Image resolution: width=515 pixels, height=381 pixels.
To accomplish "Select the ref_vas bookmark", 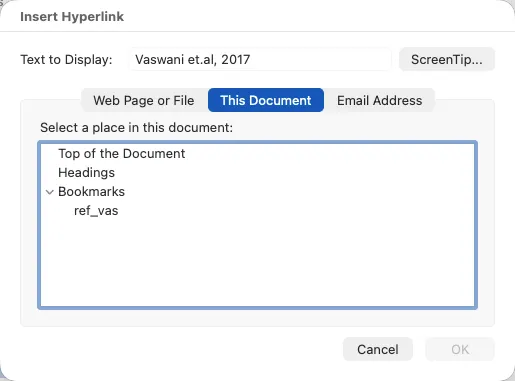I will pos(96,211).
